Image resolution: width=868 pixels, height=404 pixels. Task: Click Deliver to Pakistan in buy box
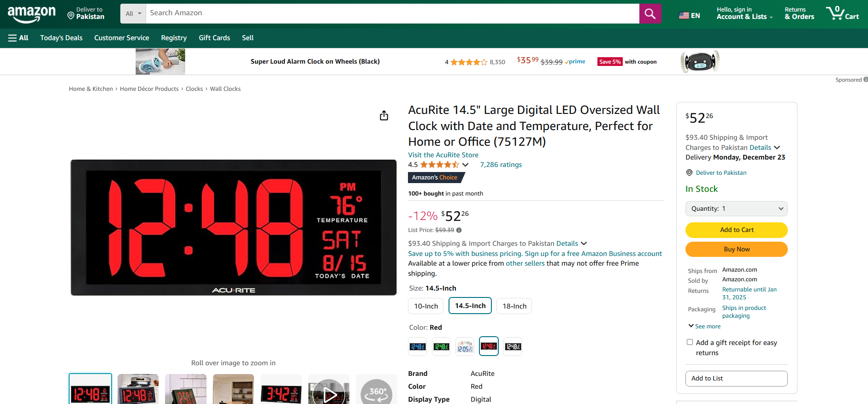coord(721,173)
